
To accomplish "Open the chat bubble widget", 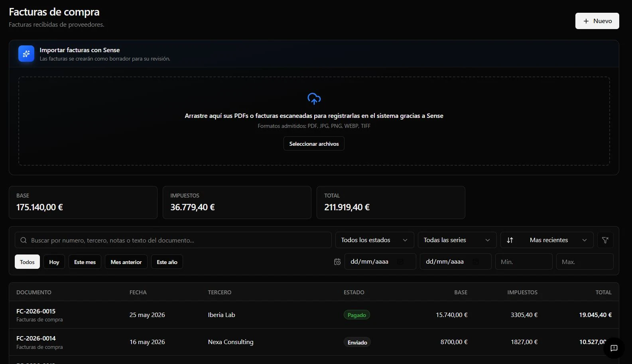I will pos(614,348).
